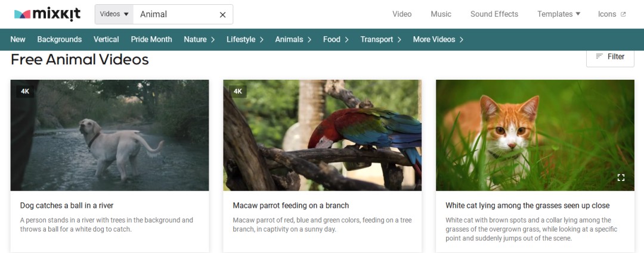644x253 pixels.
Task: Expand the Templates dropdown menu
Action: (559, 14)
